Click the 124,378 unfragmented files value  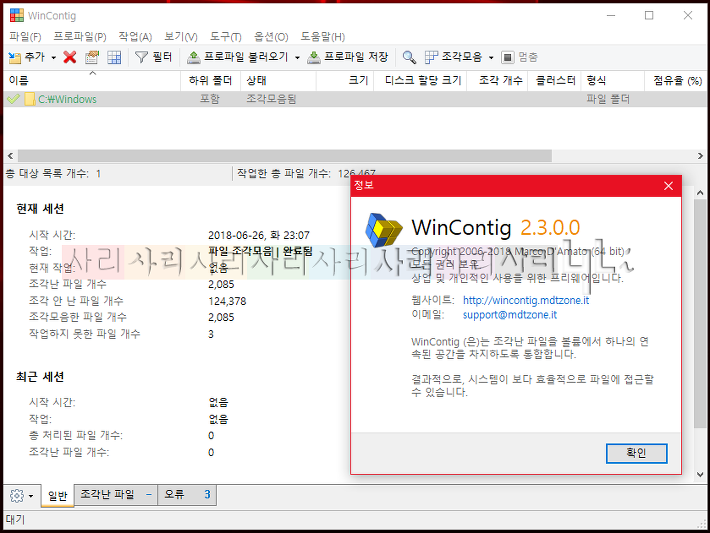227,301
